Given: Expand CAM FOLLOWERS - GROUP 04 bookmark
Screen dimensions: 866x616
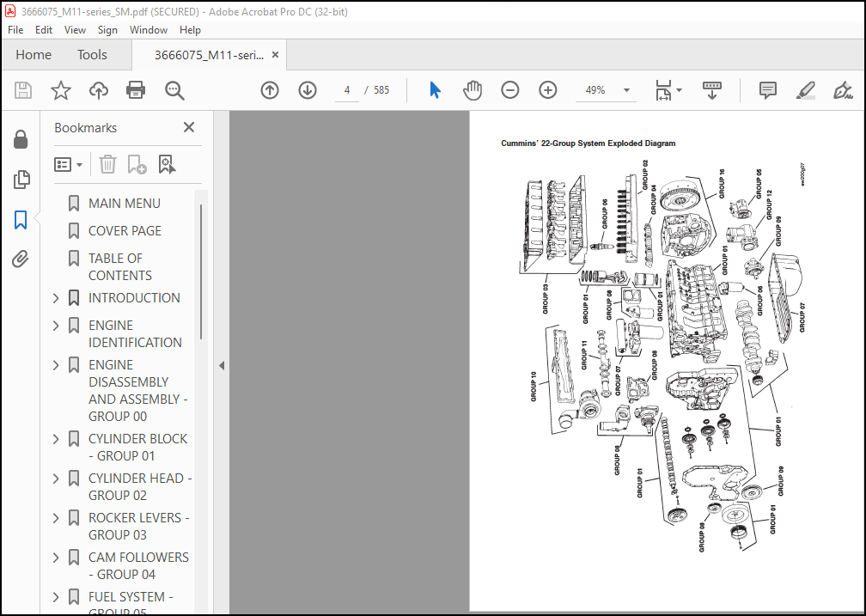Looking at the screenshot, I should pos(56,558).
